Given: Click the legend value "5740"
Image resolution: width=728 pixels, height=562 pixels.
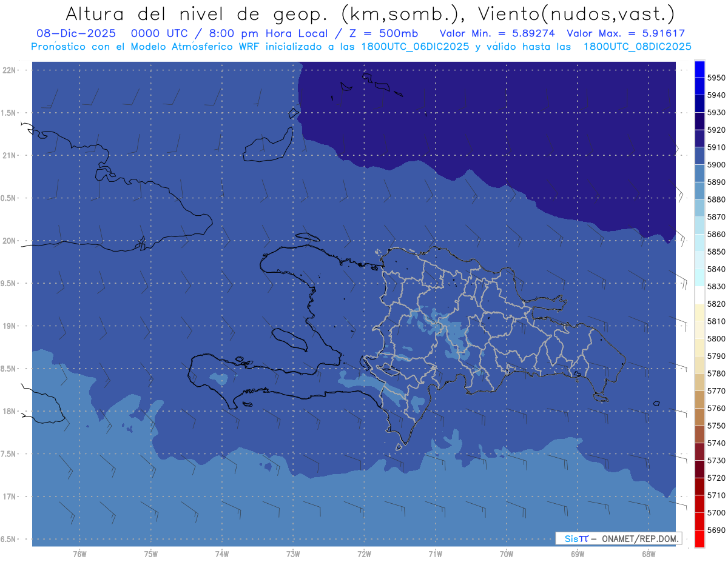Looking at the screenshot, I should point(716,443).
